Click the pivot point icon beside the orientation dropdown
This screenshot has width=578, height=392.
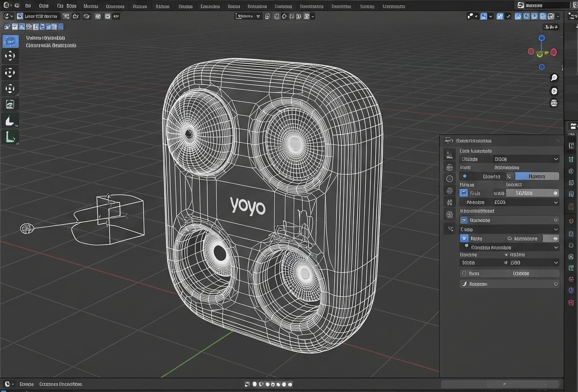[x=268, y=16]
